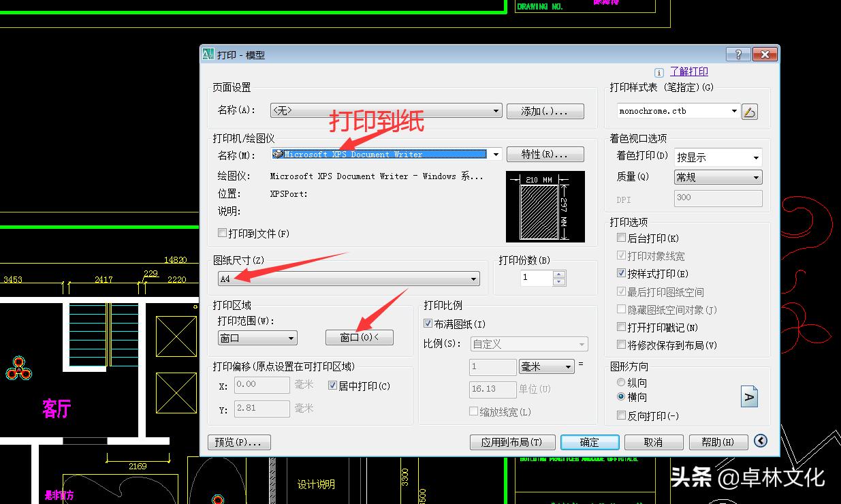
Task: Click the paper preview showing 210 MM
Action: [545, 206]
